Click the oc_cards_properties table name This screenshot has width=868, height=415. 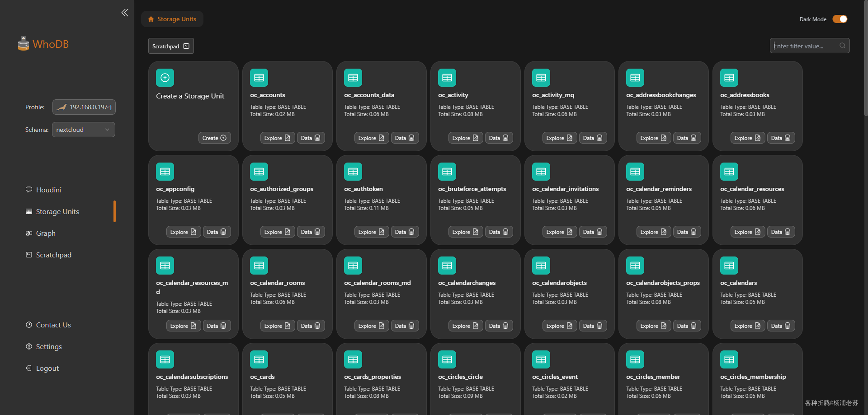[373, 377]
